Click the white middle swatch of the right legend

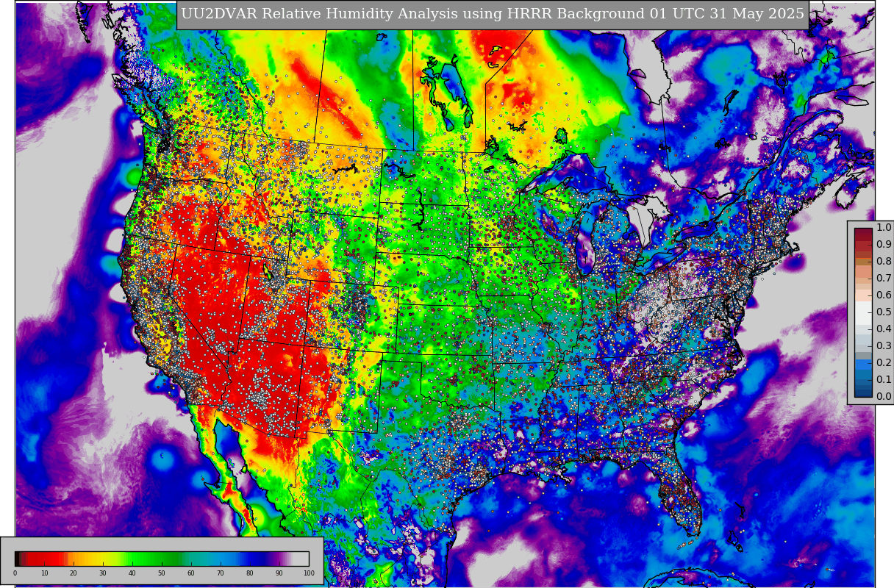coord(863,313)
